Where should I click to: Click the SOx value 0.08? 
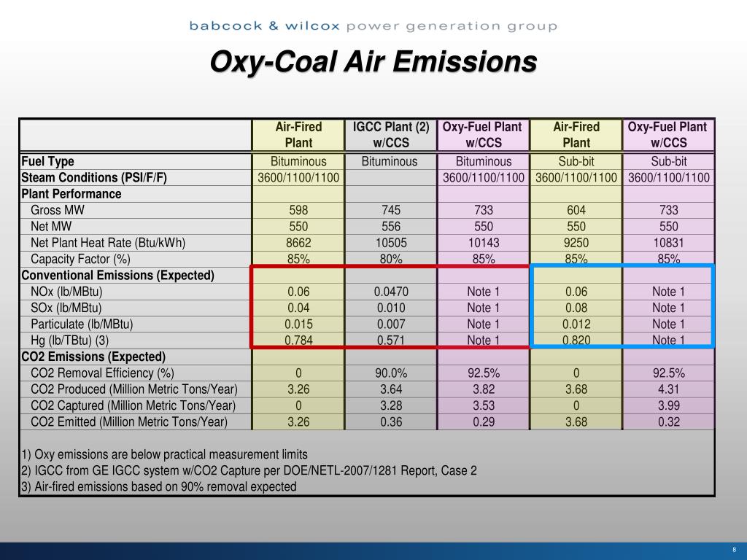576,308
